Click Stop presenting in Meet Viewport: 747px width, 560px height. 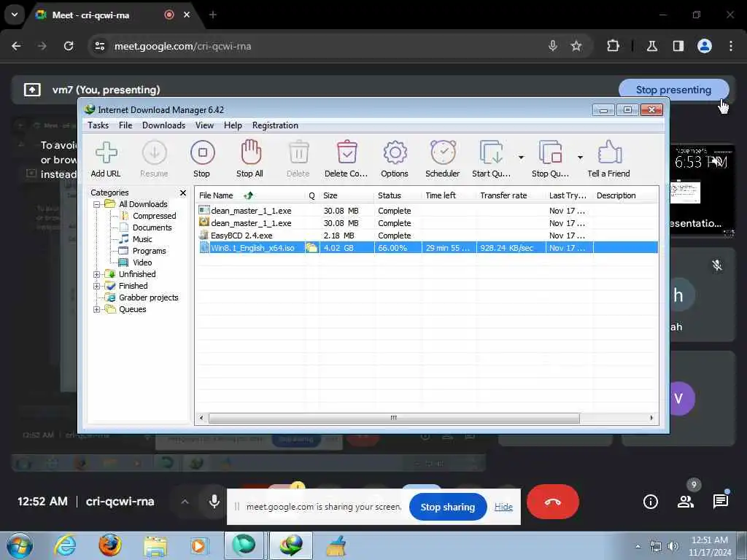click(x=673, y=90)
